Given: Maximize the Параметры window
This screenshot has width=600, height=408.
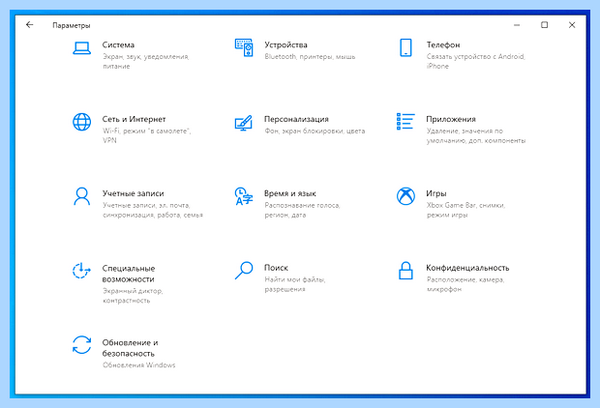Looking at the screenshot, I should (x=544, y=25).
